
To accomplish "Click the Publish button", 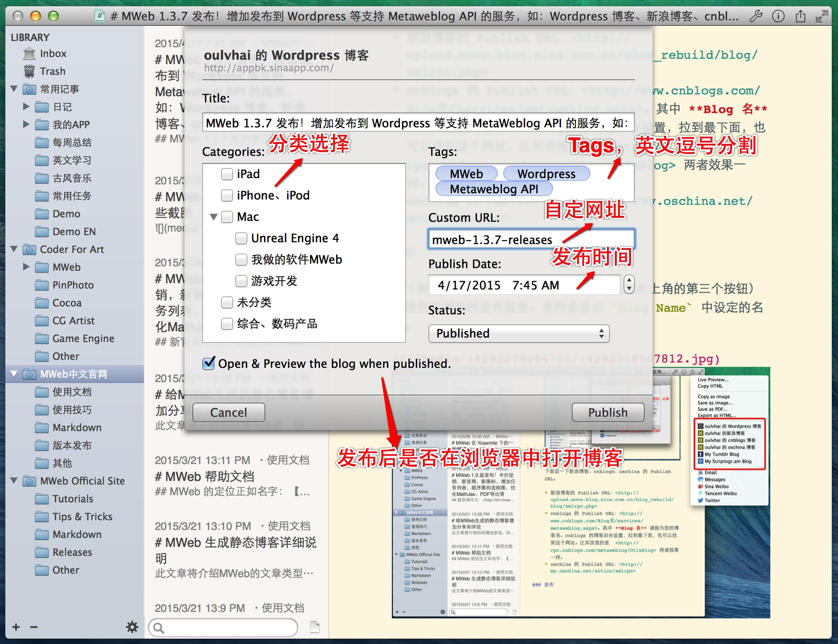I will tap(608, 412).
